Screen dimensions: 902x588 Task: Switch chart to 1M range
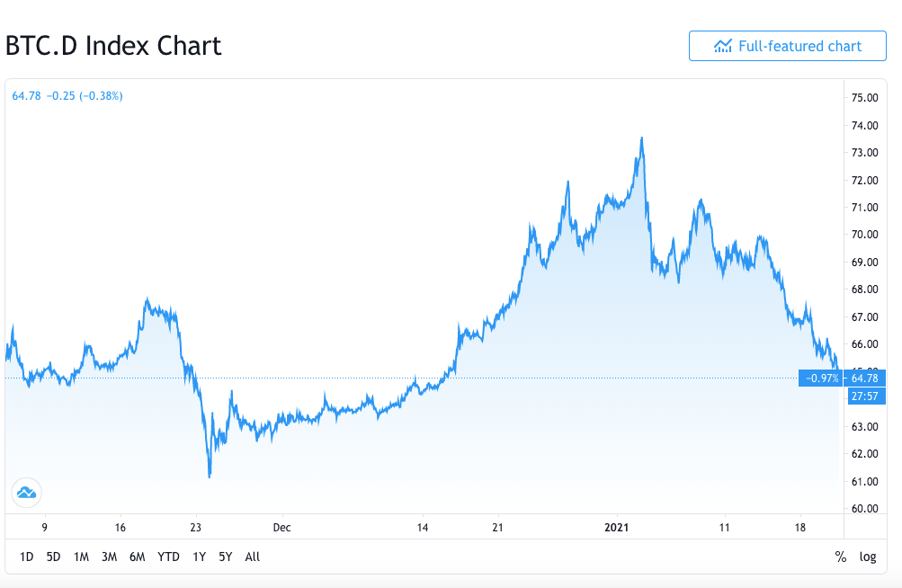pos(81,557)
